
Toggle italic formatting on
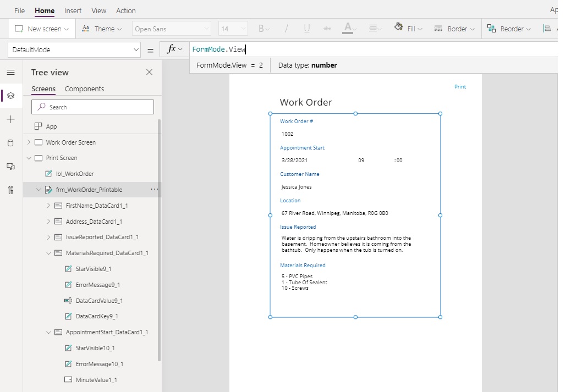coord(287,28)
